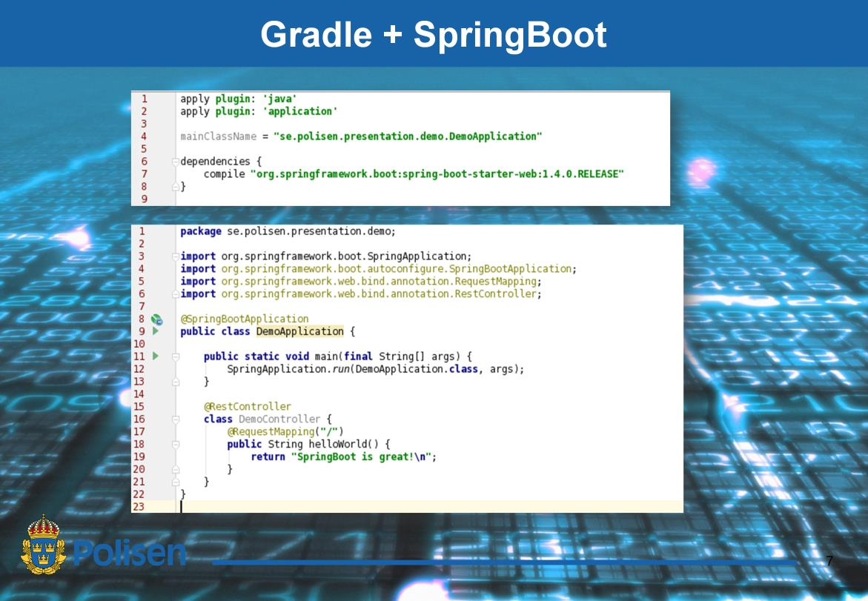Collapse the import block at the SpringApplication import

tap(176, 256)
